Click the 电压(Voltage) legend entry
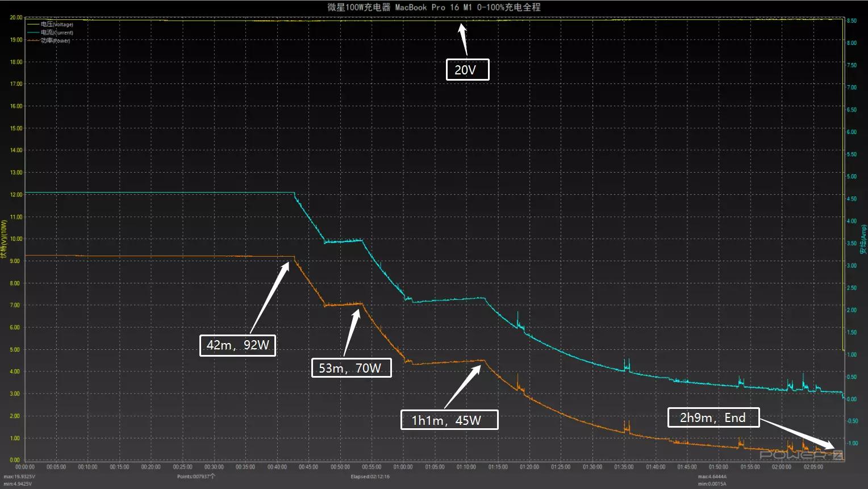 [57, 24]
